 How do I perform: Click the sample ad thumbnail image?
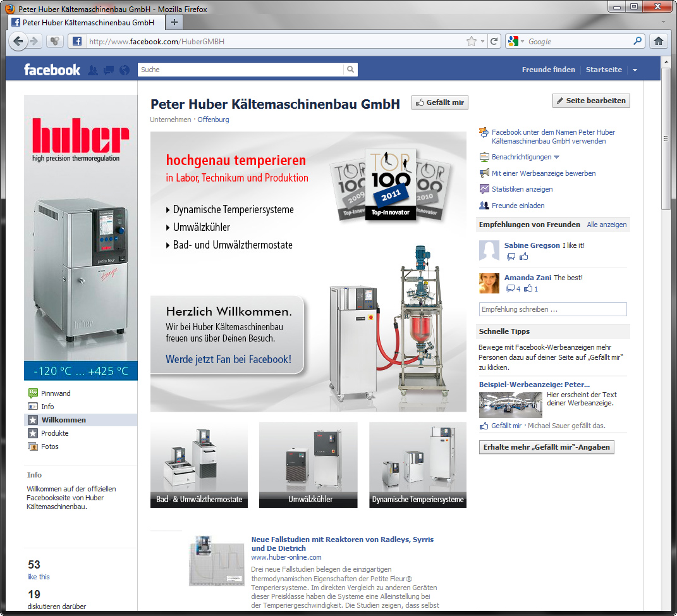pos(511,405)
